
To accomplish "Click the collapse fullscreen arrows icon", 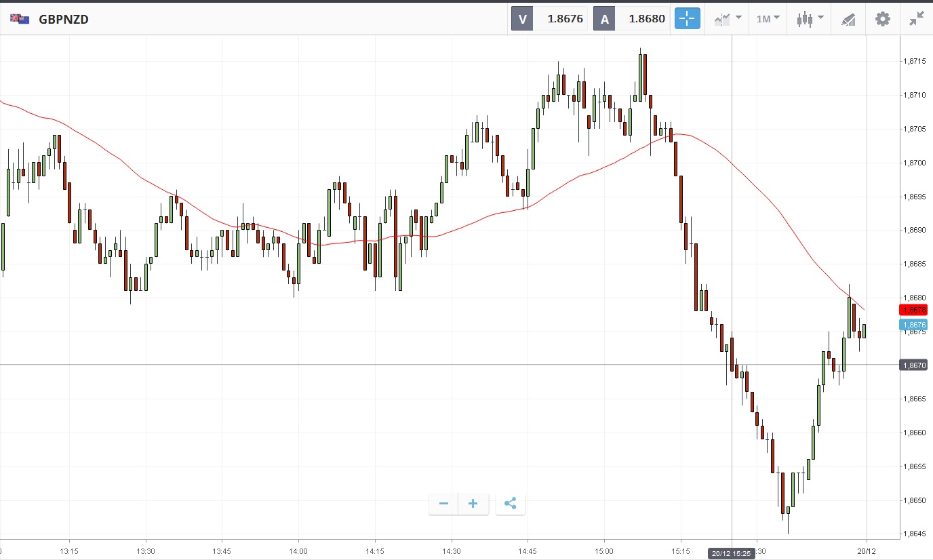I will click(x=917, y=18).
